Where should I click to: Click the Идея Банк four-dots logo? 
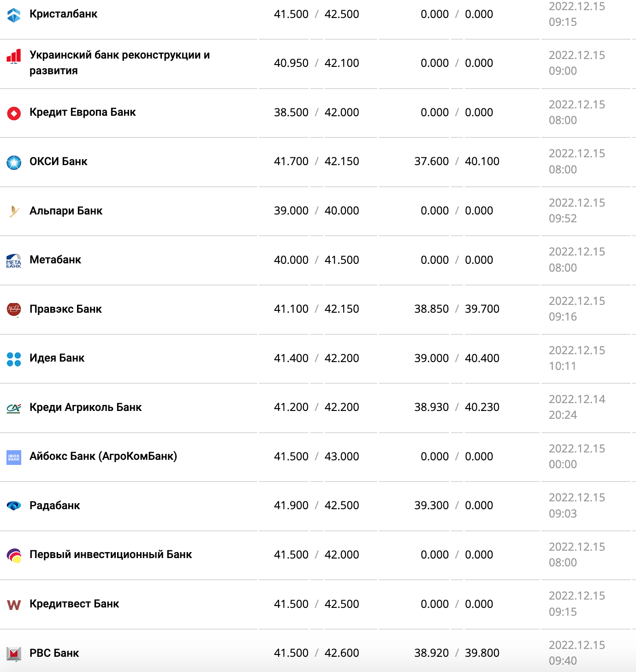[14, 359]
